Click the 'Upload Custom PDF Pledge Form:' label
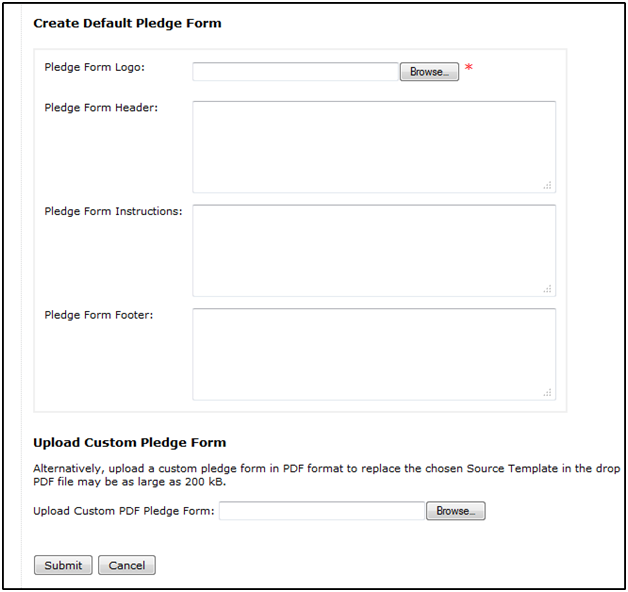Image resolution: width=628 pixels, height=592 pixels. 124,511
